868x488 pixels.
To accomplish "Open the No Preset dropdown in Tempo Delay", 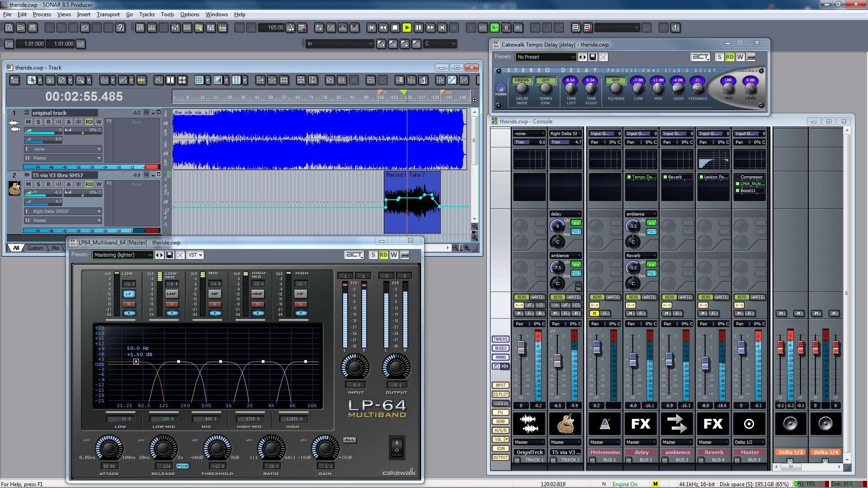I will 546,57.
